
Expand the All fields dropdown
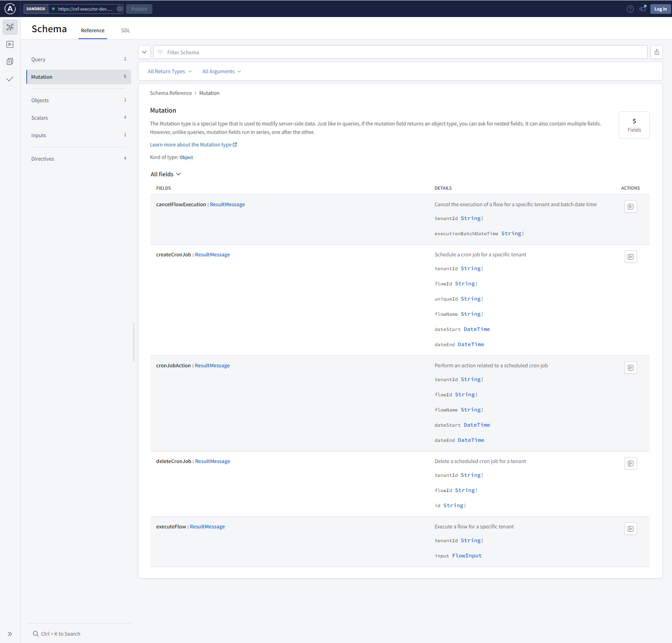[x=166, y=174]
